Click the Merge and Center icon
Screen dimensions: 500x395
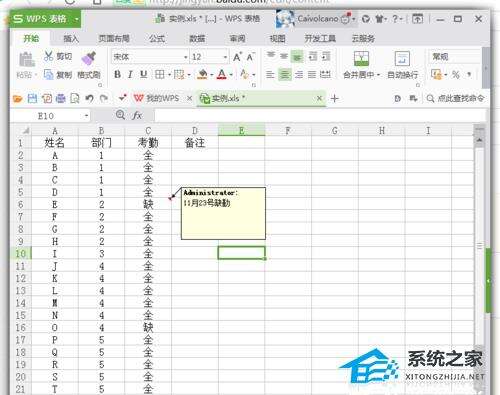click(361, 58)
